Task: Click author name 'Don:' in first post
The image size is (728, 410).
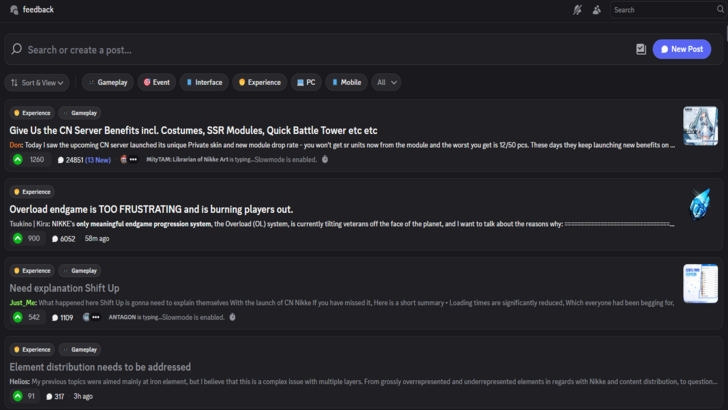Action: [16, 145]
